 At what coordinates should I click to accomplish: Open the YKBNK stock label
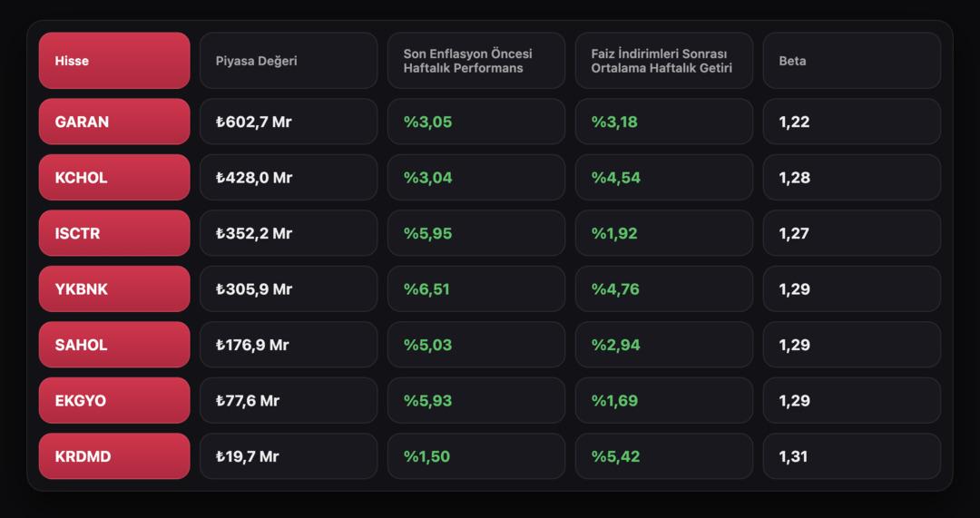tap(114, 289)
